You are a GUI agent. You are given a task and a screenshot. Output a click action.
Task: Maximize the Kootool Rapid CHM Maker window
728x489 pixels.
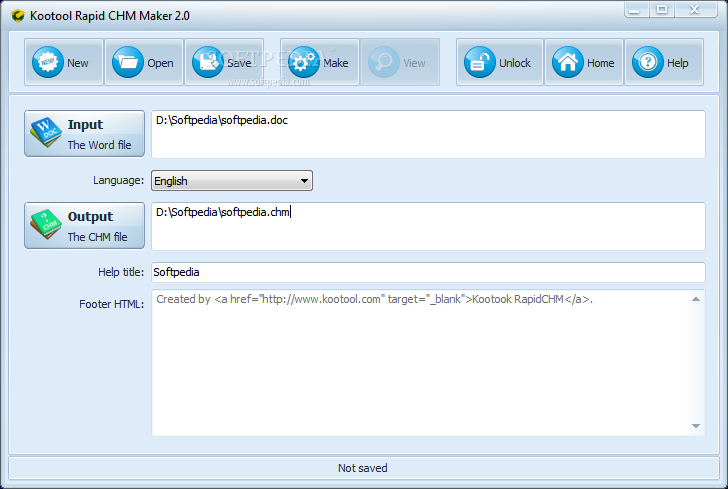[x=662, y=9]
